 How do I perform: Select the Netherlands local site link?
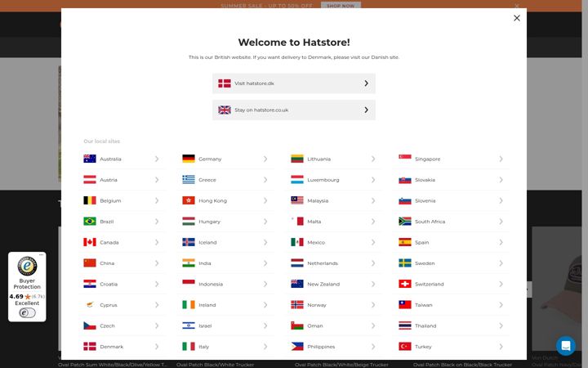[334, 263]
